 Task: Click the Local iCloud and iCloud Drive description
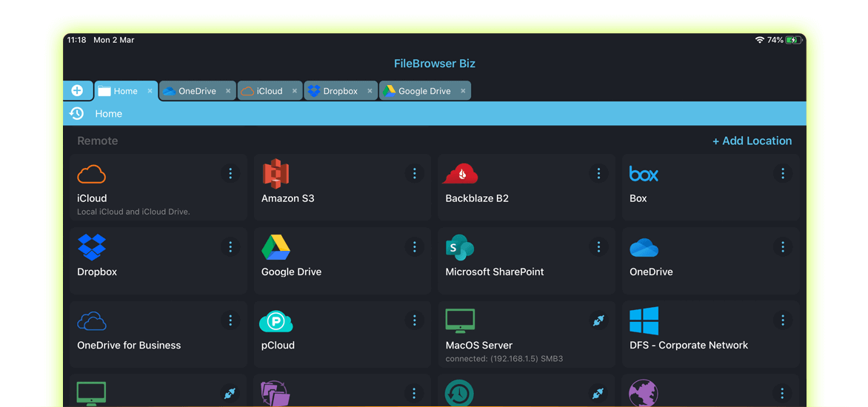(133, 212)
